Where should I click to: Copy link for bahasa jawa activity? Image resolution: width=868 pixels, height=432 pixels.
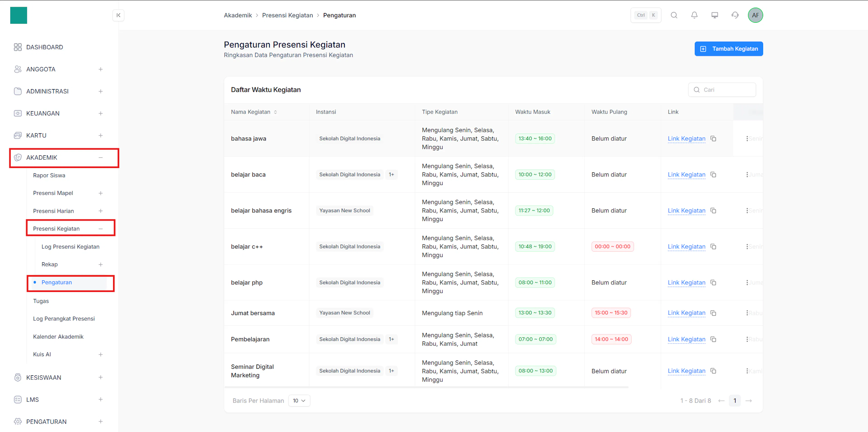(713, 138)
